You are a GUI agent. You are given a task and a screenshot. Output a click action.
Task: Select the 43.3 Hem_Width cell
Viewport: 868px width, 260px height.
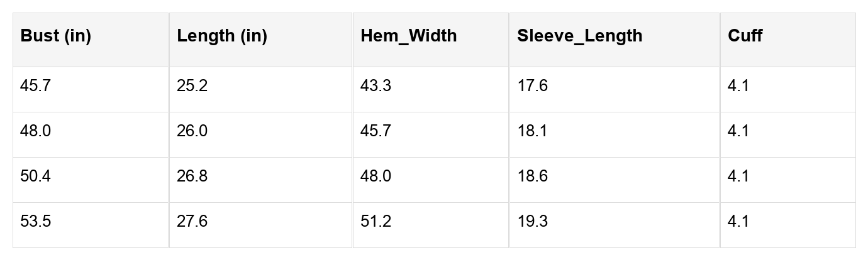click(x=376, y=86)
